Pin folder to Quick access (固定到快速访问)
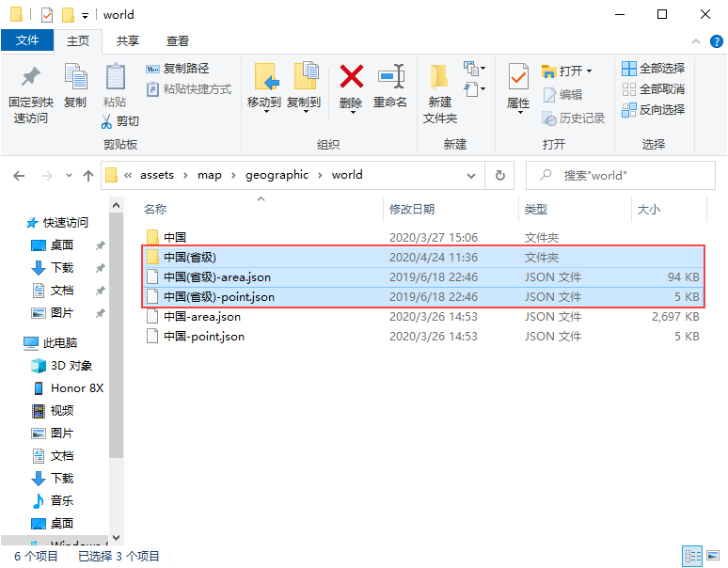The image size is (728, 568). (x=31, y=95)
